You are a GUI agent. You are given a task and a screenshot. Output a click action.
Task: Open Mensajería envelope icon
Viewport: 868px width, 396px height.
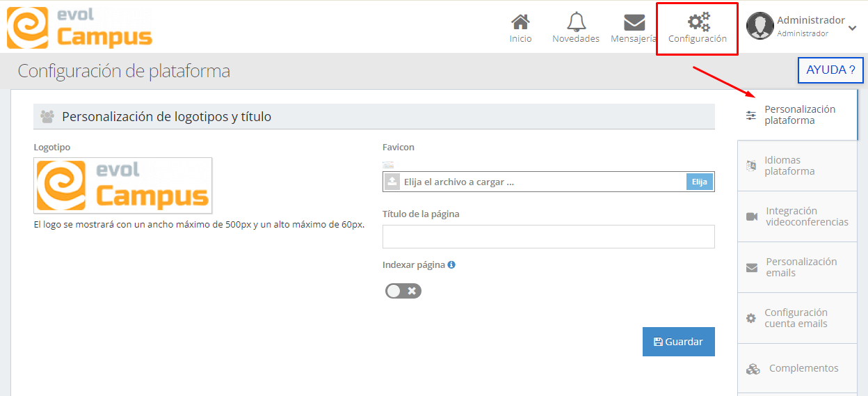(634, 22)
